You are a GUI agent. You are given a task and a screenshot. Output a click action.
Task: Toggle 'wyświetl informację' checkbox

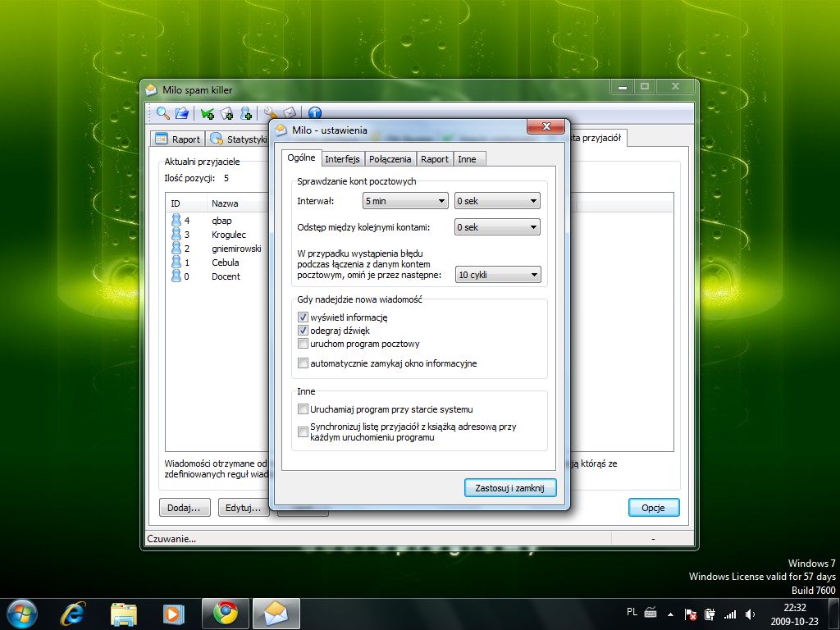click(x=303, y=317)
